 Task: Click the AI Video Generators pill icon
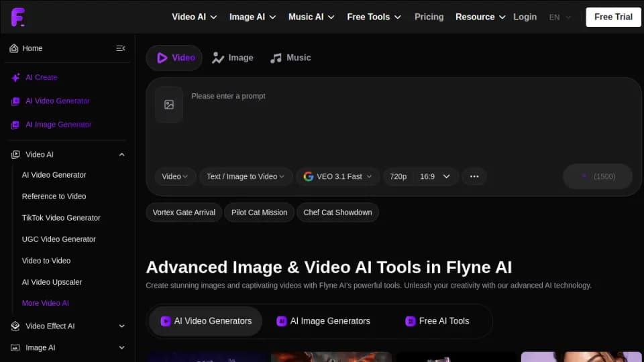(166, 321)
